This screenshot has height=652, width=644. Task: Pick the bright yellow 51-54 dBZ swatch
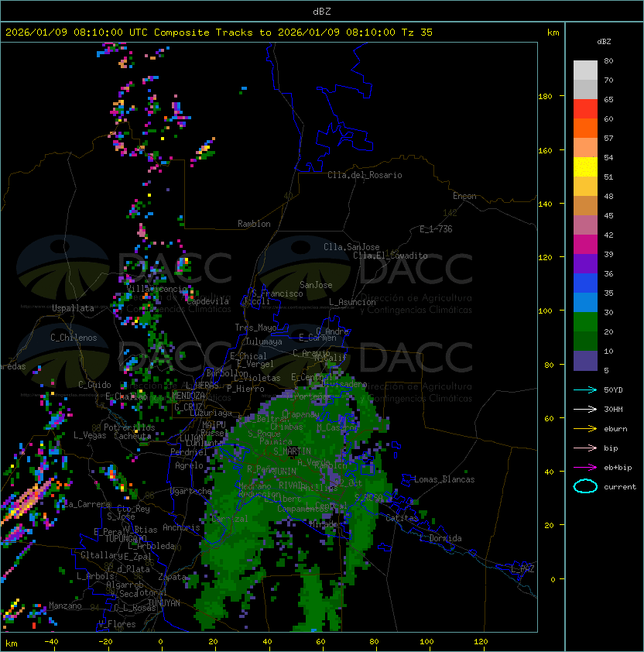[585, 167]
